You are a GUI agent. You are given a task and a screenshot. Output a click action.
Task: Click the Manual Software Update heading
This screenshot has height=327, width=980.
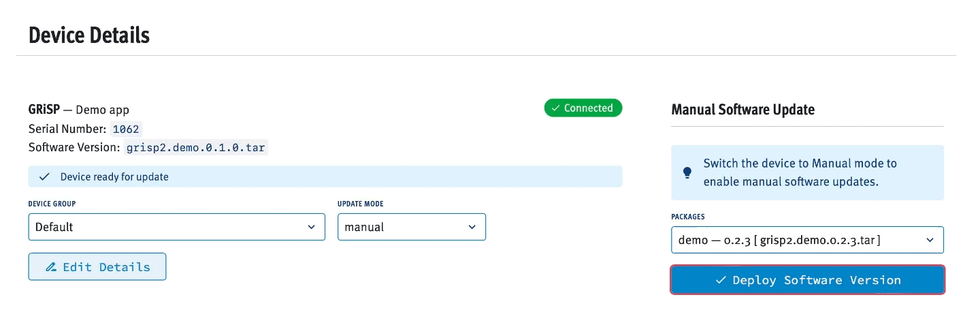tap(742, 110)
